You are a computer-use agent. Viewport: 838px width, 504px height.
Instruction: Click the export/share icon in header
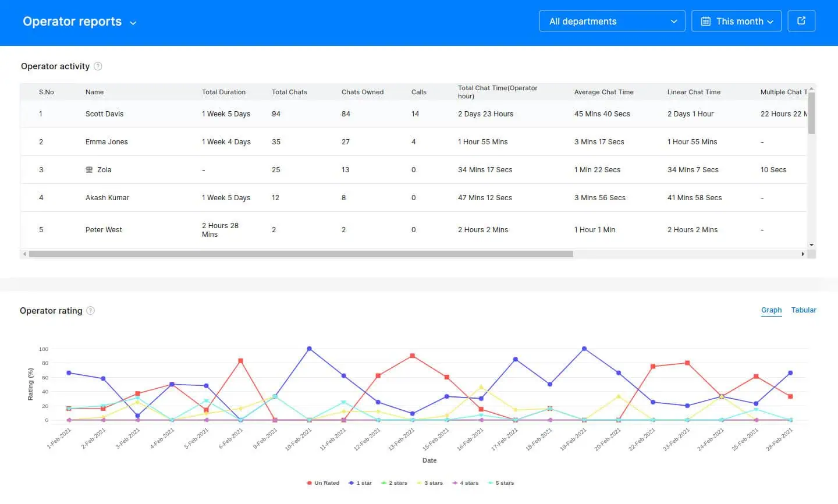[801, 21]
